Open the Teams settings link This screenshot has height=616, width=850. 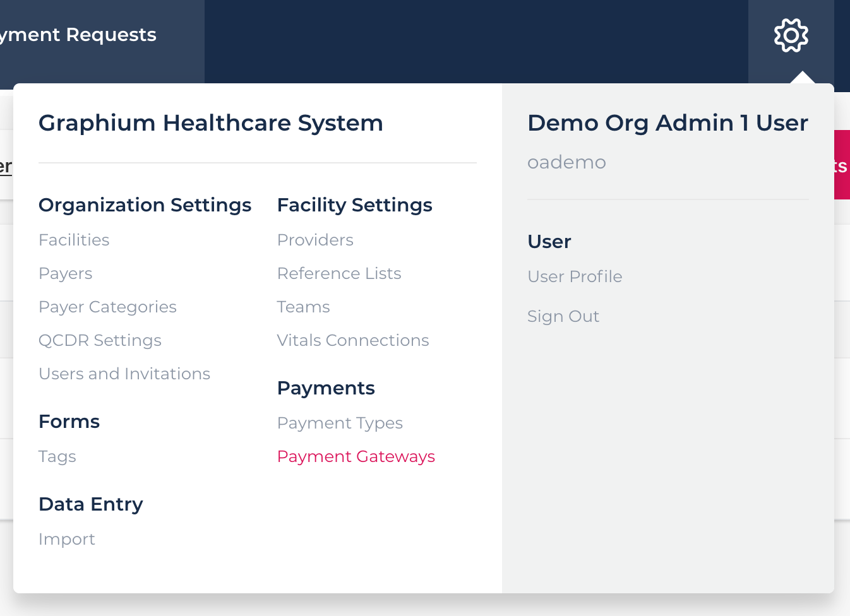[304, 307]
